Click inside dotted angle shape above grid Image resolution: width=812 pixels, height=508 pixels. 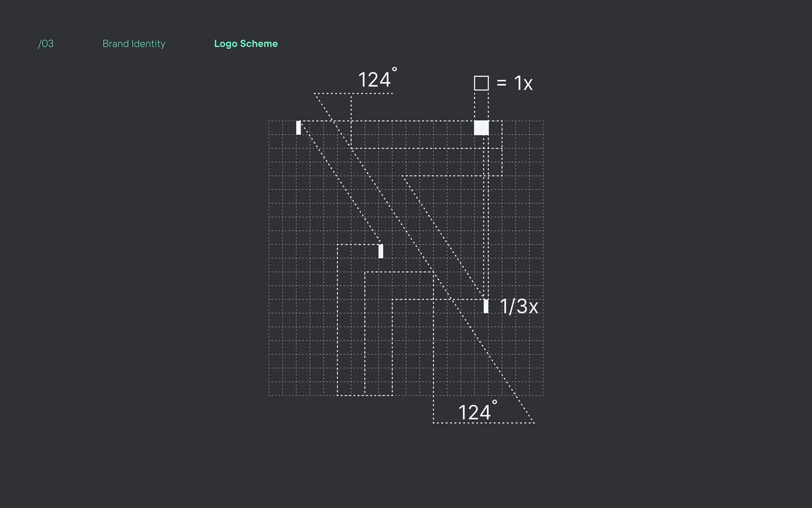click(x=336, y=106)
